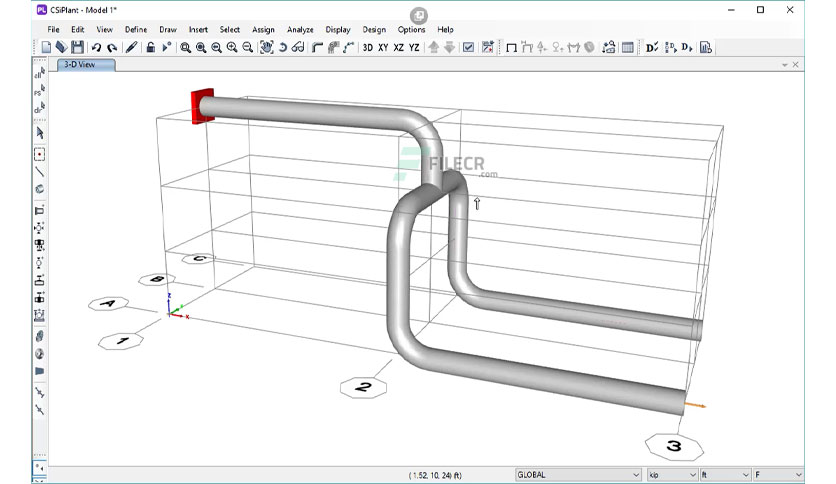Click the coordinates readout (1.52, 10, 24) ft
Viewport: 836px width, 484px height.
tap(435, 475)
